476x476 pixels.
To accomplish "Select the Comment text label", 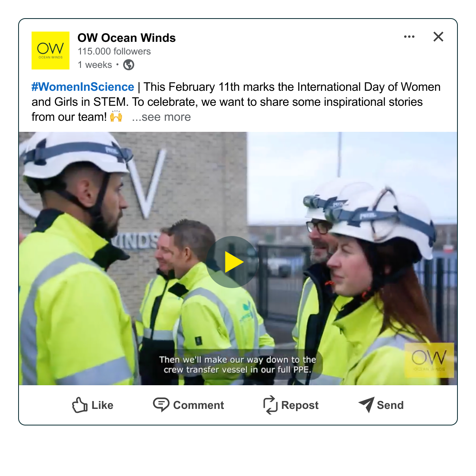I will (x=199, y=405).
